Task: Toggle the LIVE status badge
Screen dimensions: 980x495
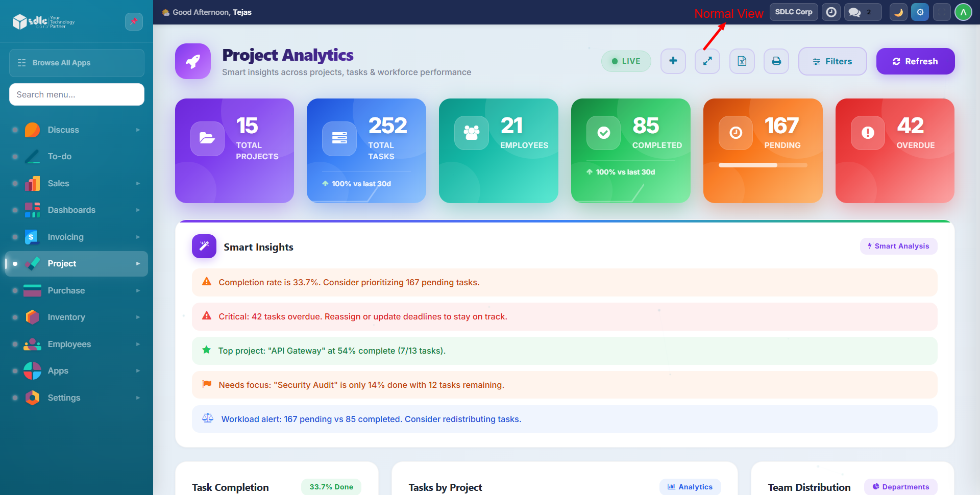Action: click(626, 61)
